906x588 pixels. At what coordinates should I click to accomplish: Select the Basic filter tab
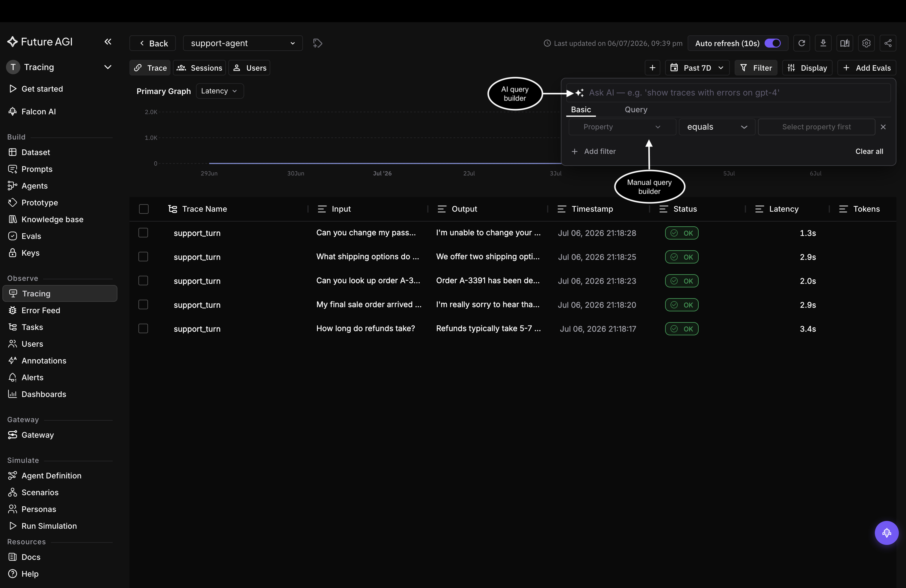581,110
